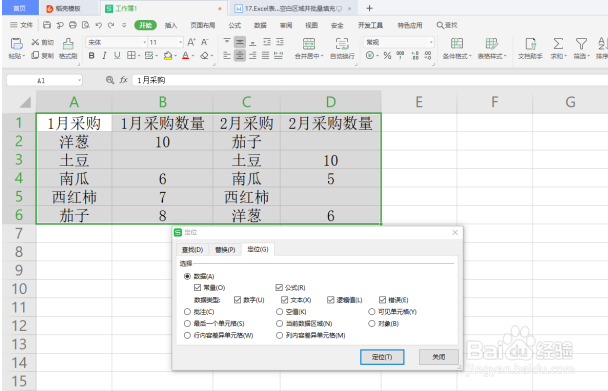Click the fill color bucket swatch

tap(168, 55)
